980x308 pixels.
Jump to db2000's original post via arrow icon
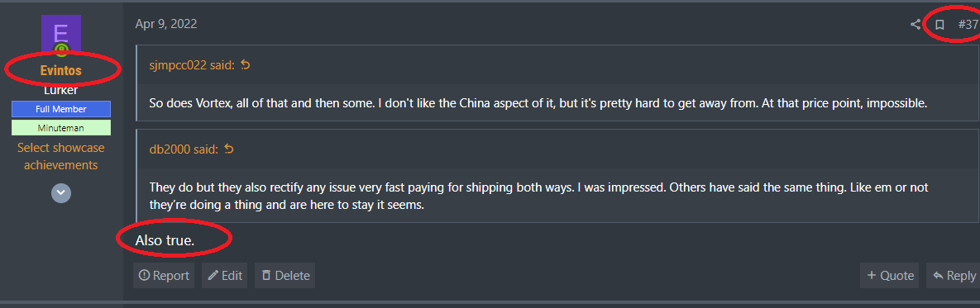pos(229,149)
